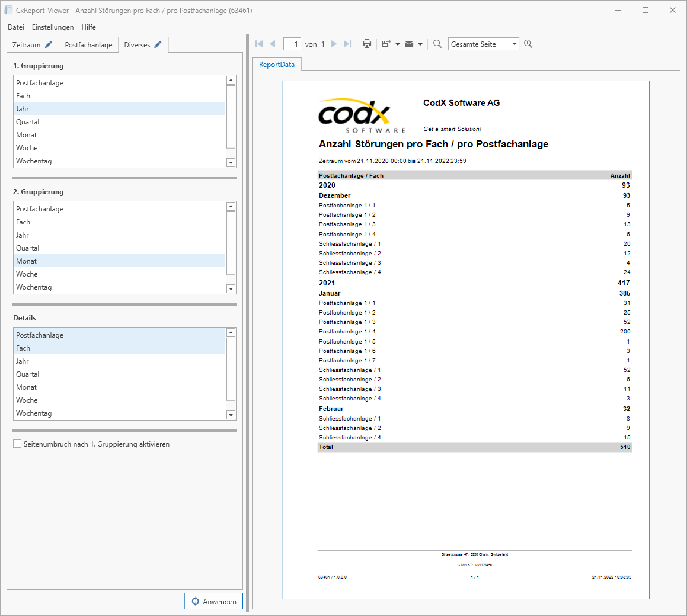Open the email options dropdown arrow
The image size is (687, 616).
(421, 44)
